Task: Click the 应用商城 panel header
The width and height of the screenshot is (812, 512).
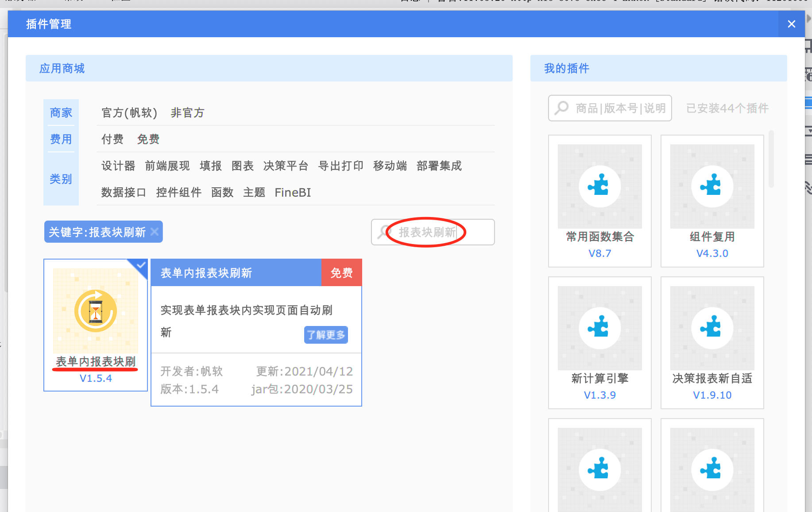Action: 269,68
